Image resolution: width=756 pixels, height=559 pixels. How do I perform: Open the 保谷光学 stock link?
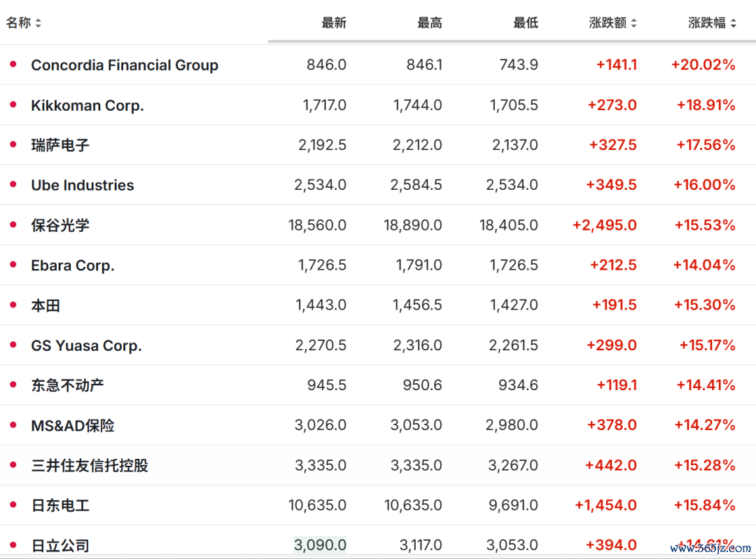[60, 226]
